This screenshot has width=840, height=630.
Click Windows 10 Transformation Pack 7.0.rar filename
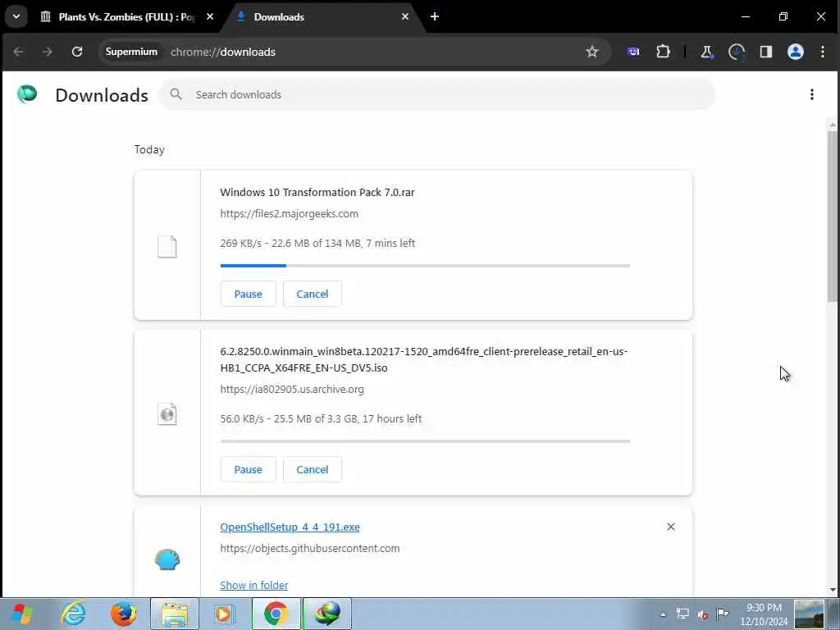pyautogui.click(x=317, y=192)
